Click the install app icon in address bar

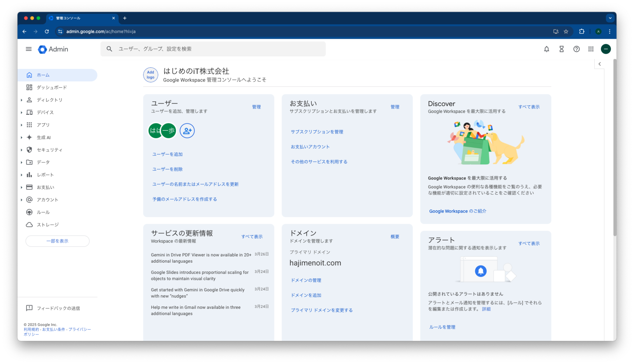pyautogui.click(x=556, y=31)
